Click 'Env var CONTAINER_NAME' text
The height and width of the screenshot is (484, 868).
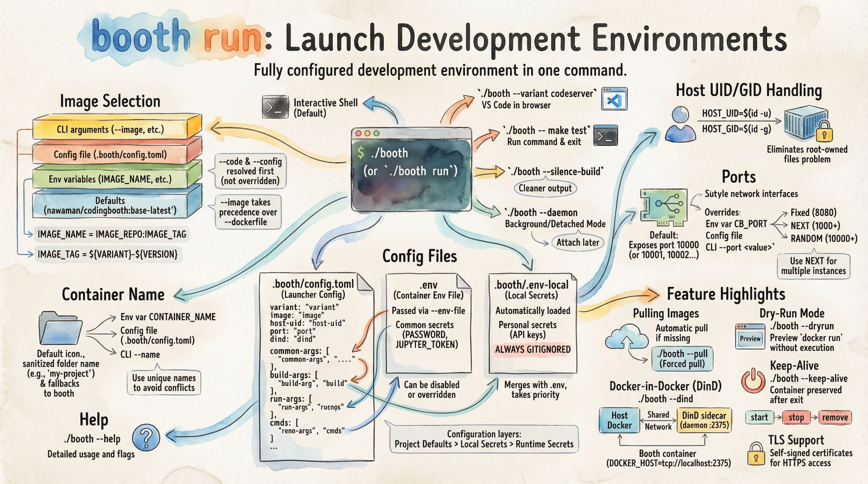168,317
